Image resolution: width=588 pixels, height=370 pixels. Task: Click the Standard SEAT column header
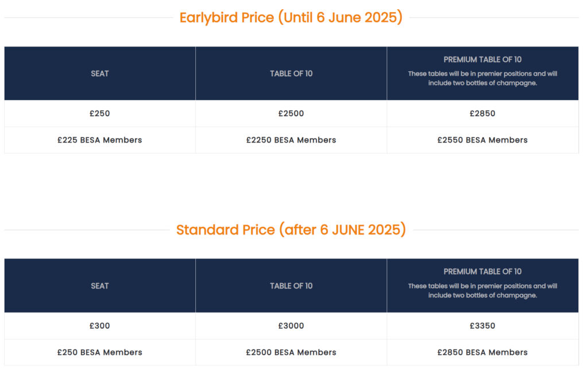99,286
